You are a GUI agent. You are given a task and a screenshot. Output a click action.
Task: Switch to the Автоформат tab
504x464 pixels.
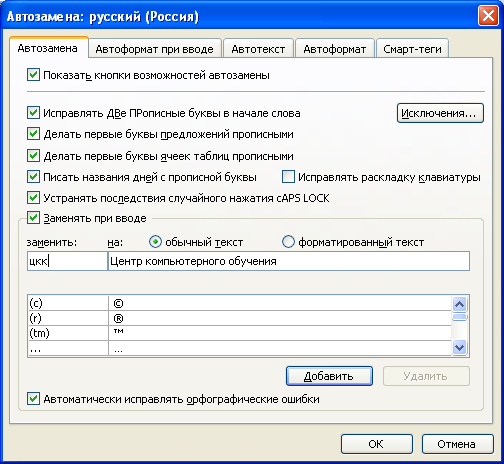(335, 49)
